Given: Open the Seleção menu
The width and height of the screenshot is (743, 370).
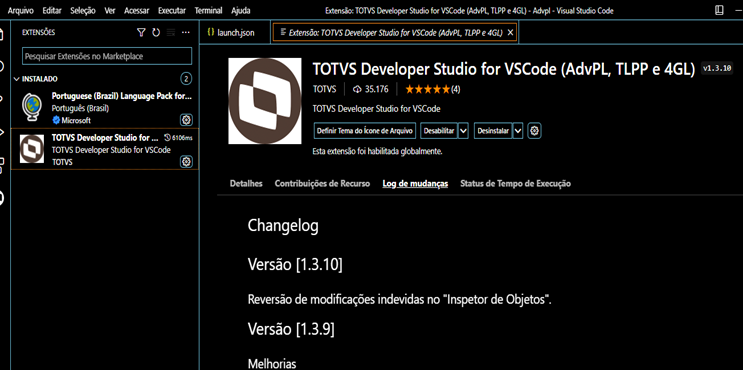Looking at the screenshot, I should point(83,10).
